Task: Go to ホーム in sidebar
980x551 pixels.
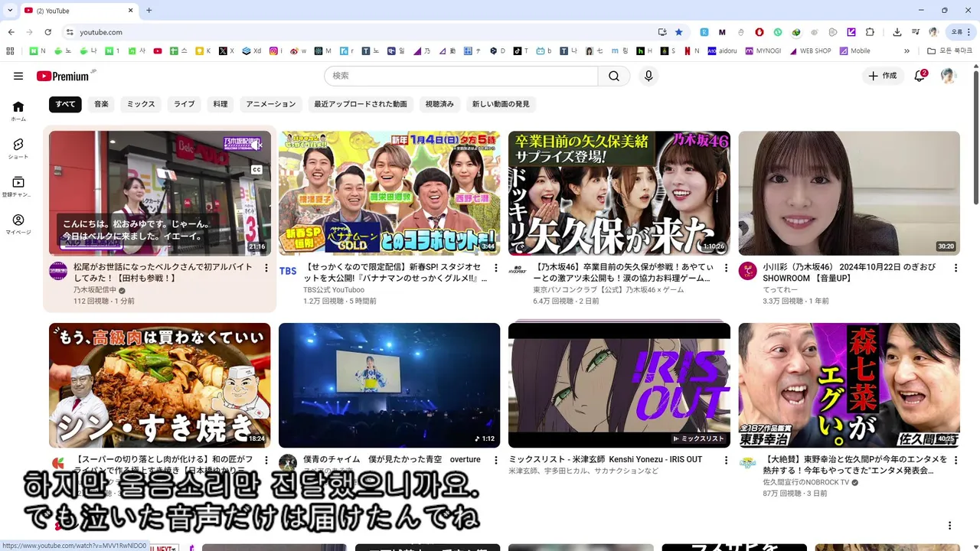Action: tap(18, 111)
